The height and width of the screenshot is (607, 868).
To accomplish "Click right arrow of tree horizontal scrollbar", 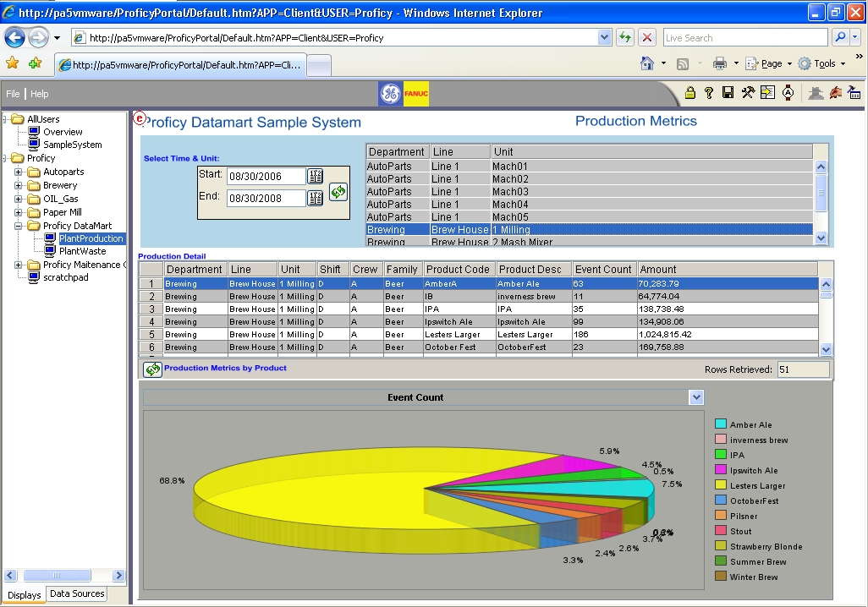I will pos(118,576).
